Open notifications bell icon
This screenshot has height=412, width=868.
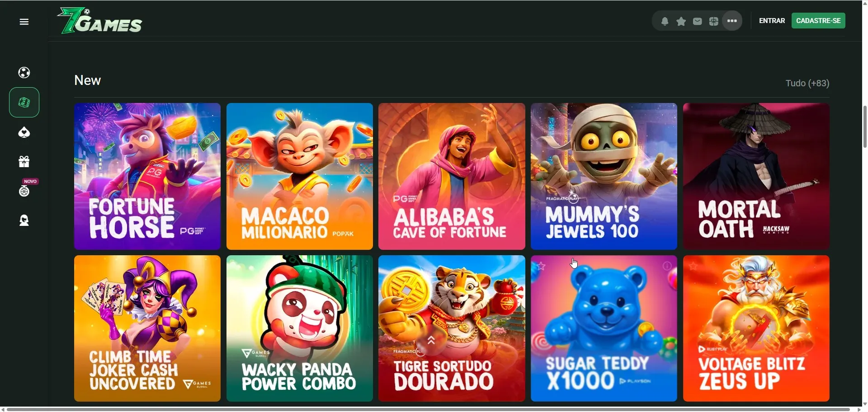tap(665, 21)
